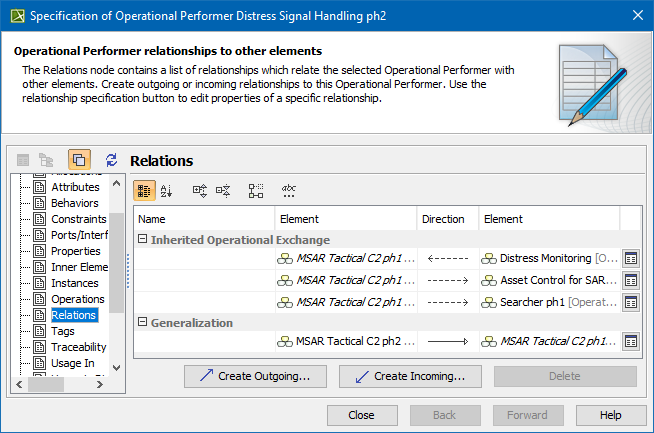
Task: Click the abc text display icon
Action: [x=289, y=190]
